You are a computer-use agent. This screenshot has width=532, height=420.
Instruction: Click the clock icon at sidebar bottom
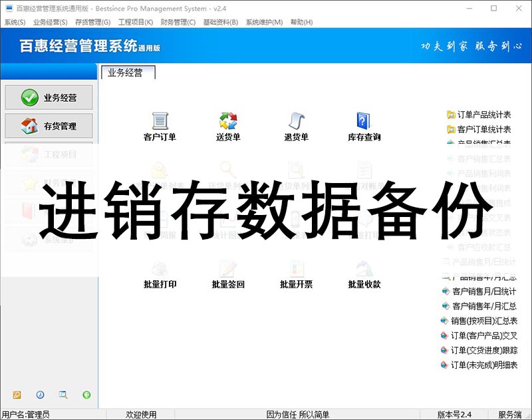coord(40,395)
